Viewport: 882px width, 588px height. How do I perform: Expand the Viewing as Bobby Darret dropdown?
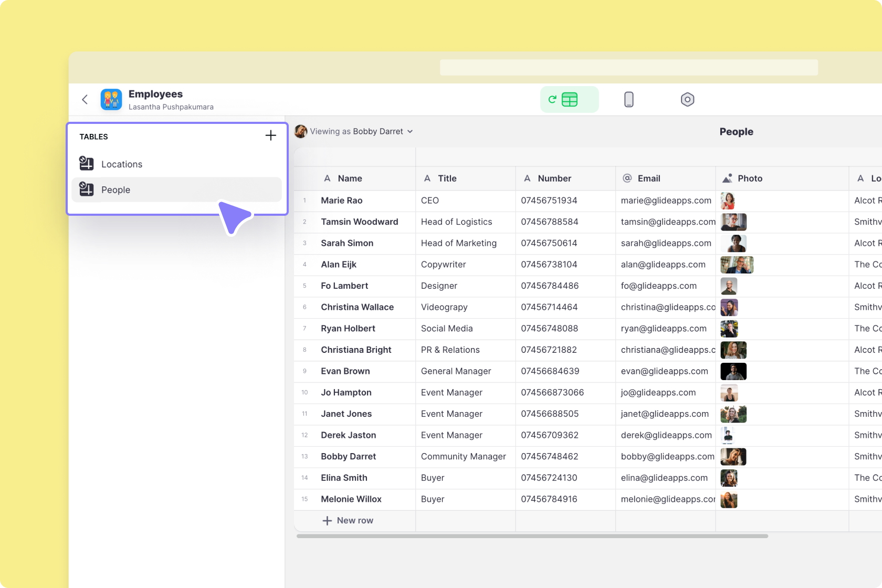coord(410,131)
